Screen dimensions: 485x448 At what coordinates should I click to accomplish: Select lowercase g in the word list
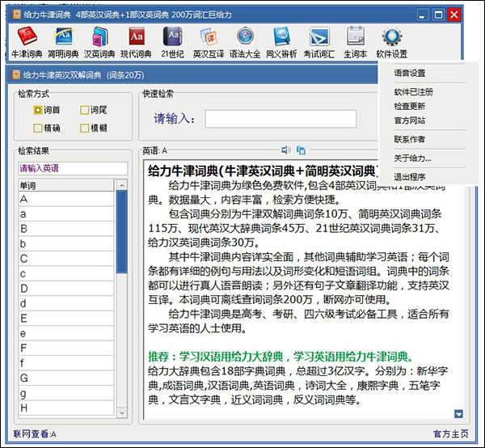click(66, 393)
